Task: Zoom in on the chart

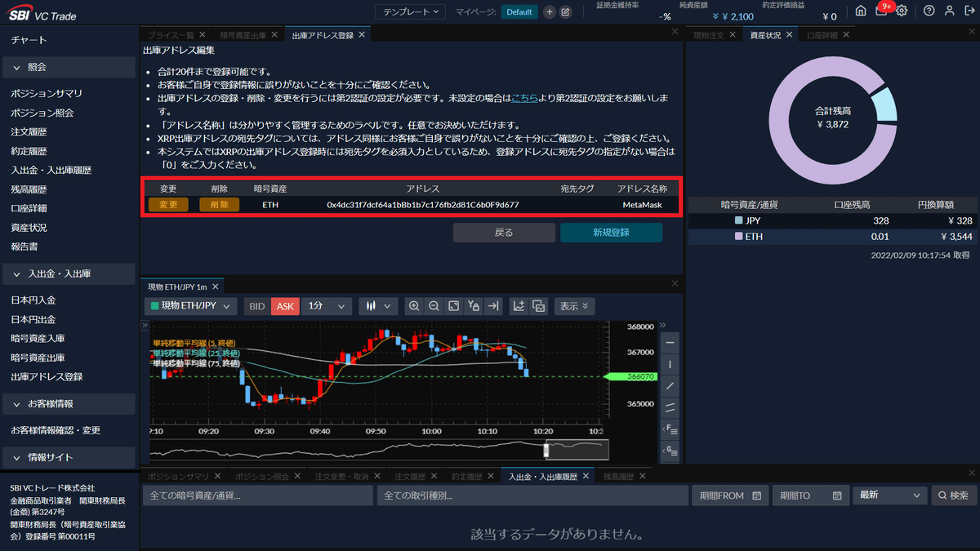Action: (x=414, y=306)
